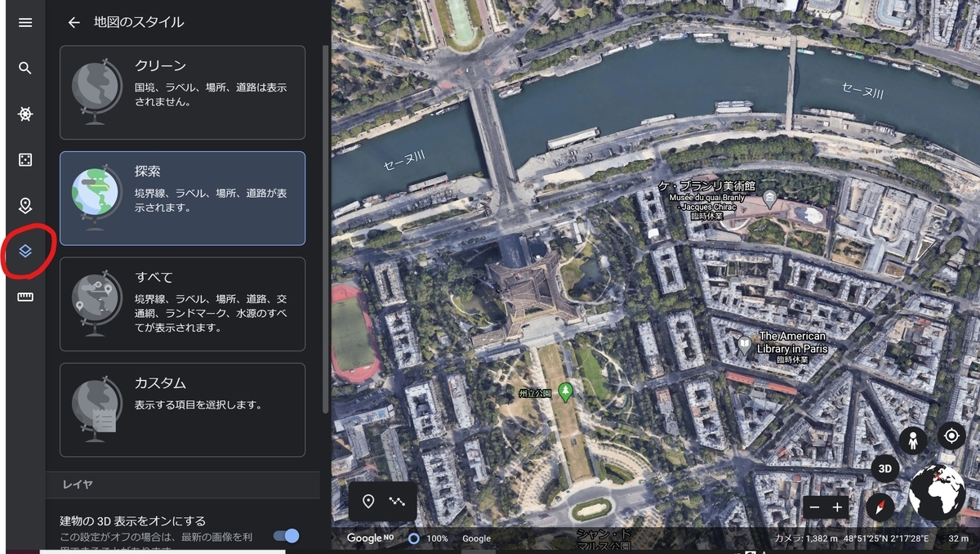Click the 州立公園 park label
The width and height of the screenshot is (980, 554).
coord(535,394)
